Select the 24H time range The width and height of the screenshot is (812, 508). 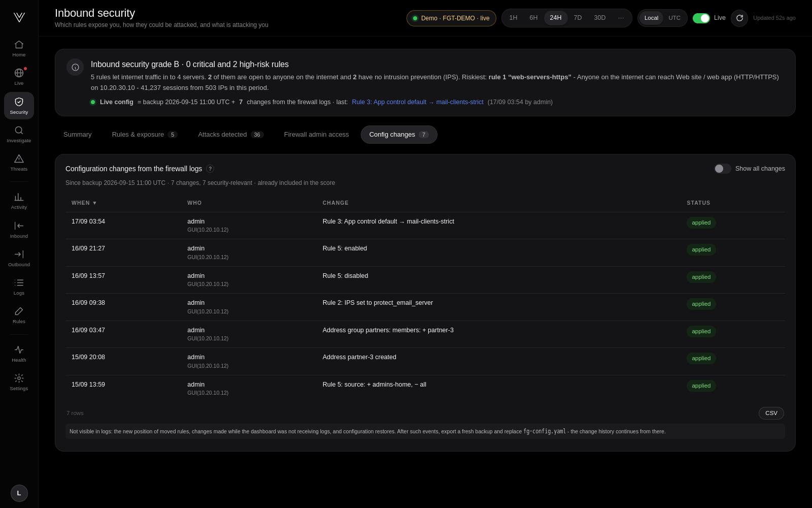pos(556,18)
